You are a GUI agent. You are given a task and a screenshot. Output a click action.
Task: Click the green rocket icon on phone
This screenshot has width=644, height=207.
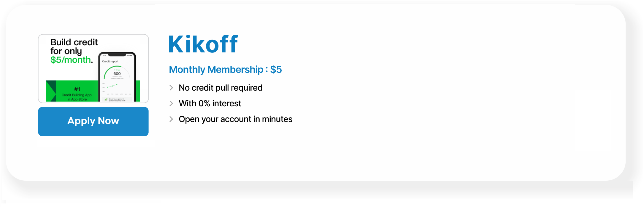pyautogui.click(x=106, y=100)
